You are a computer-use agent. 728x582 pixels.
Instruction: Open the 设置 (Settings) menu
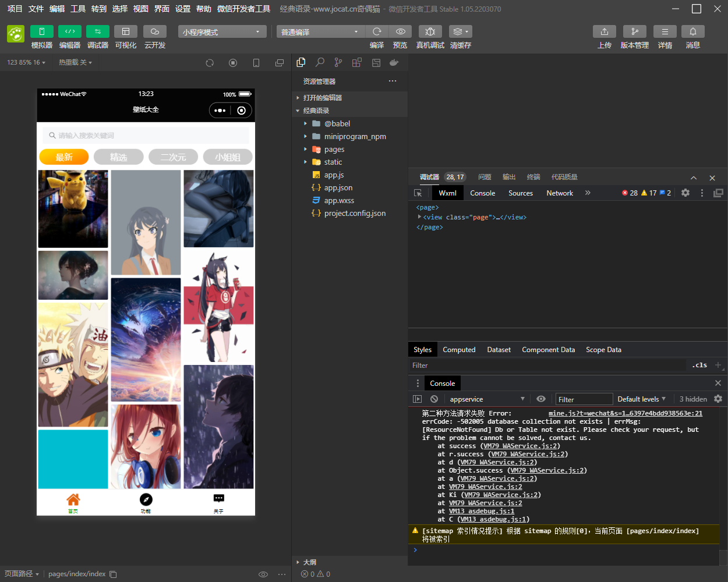click(183, 9)
